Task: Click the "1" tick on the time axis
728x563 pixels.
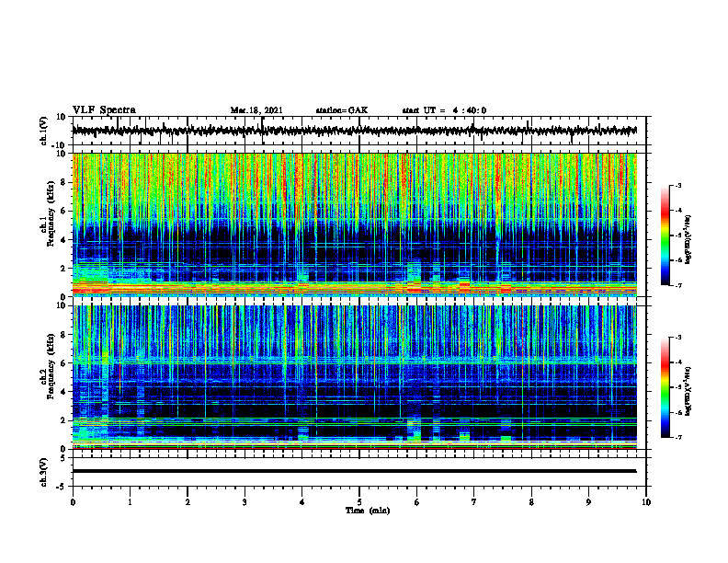Action: click(130, 502)
